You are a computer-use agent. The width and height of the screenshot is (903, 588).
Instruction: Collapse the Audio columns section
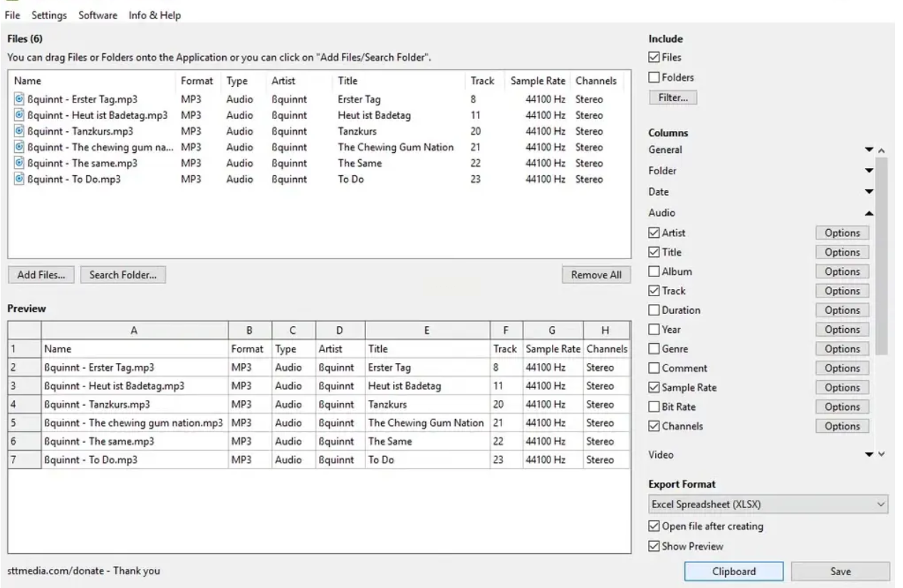pyautogui.click(x=868, y=213)
